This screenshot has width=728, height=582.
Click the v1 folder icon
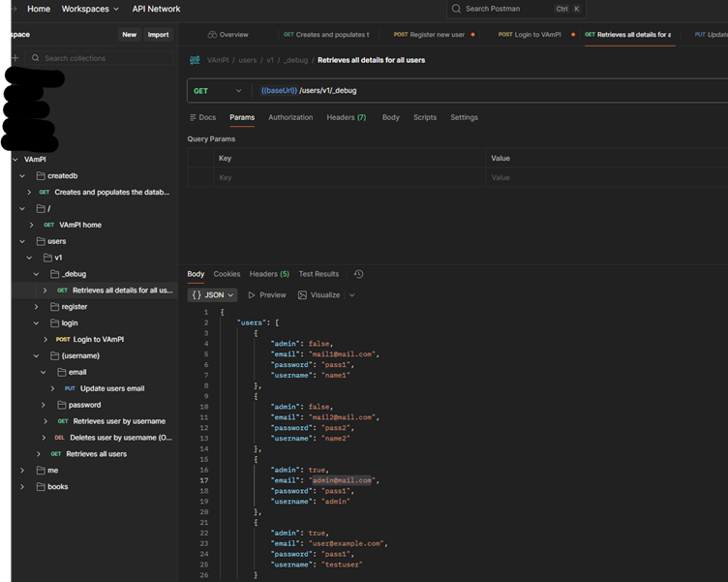(x=47, y=258)
